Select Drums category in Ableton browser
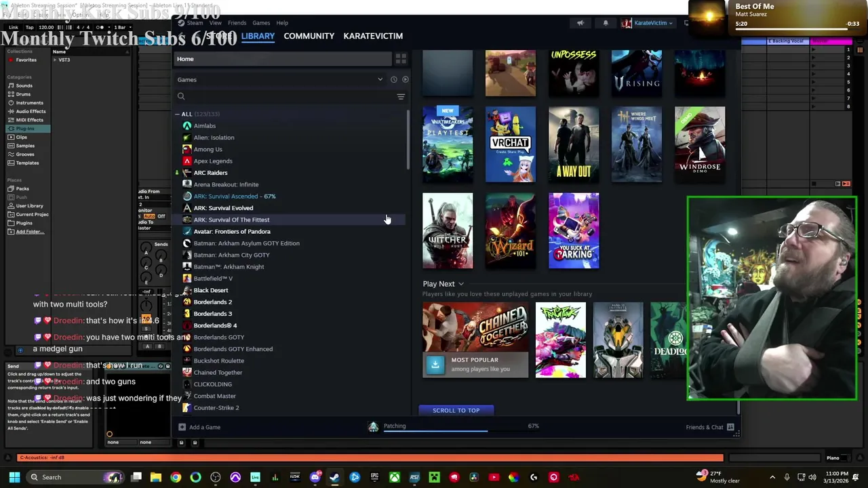Screen dimensions: 868x488 (x=23, y=94)
